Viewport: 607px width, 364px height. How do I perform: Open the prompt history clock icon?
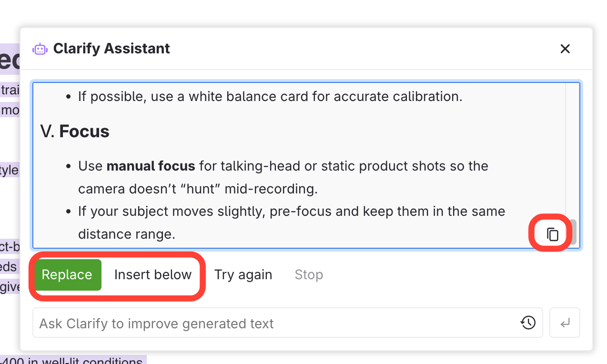click(x=528, y=323)
